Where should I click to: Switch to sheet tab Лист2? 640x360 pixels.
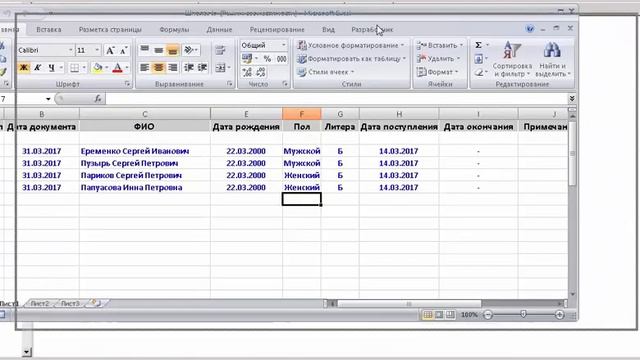[x=40, y=304]
